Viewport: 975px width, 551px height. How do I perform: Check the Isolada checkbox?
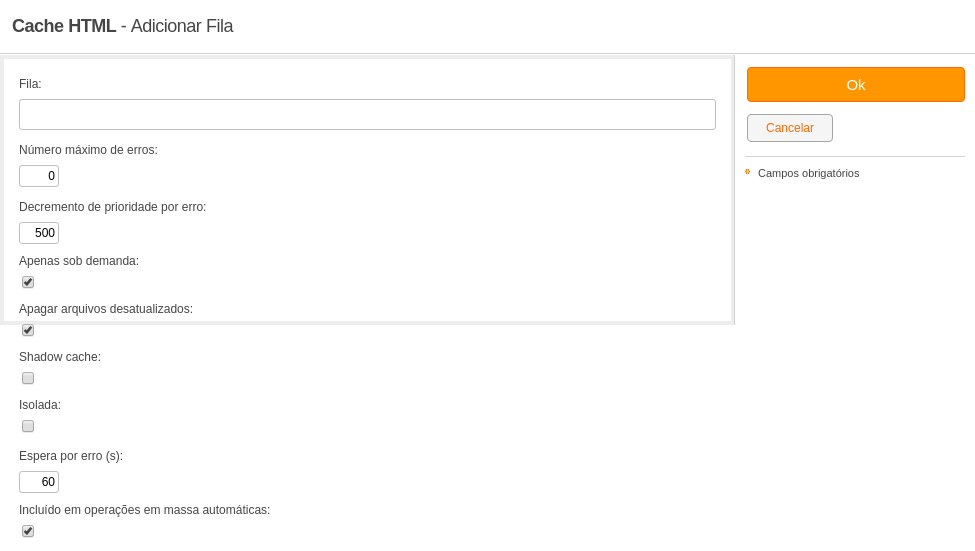pyautogui.click(x=28, y=426)
